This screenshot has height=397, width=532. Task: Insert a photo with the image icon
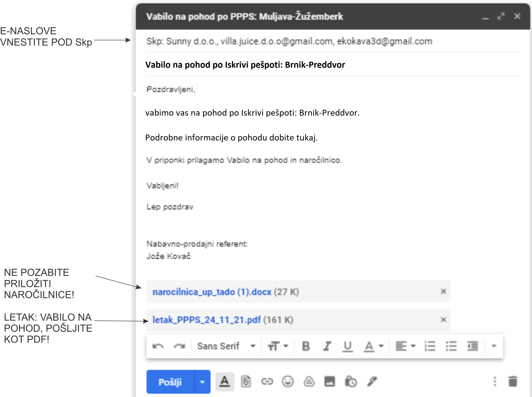pyautogui.click(x=329, y=381)
